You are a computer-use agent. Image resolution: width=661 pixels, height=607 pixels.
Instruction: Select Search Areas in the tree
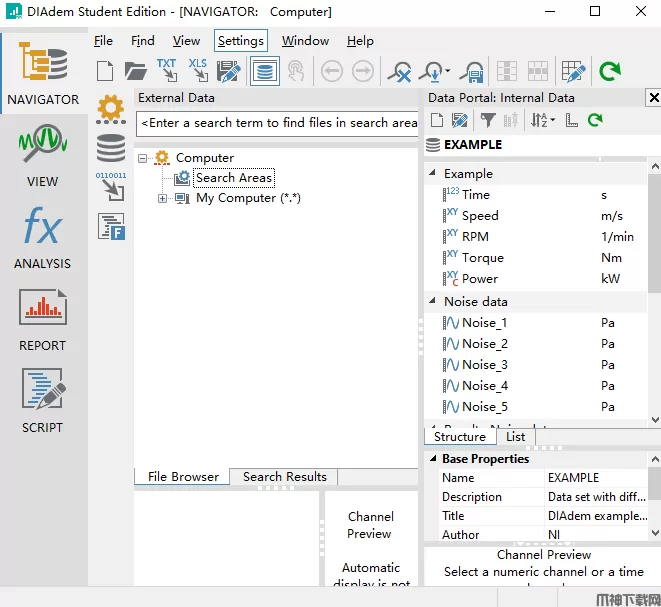234,178
